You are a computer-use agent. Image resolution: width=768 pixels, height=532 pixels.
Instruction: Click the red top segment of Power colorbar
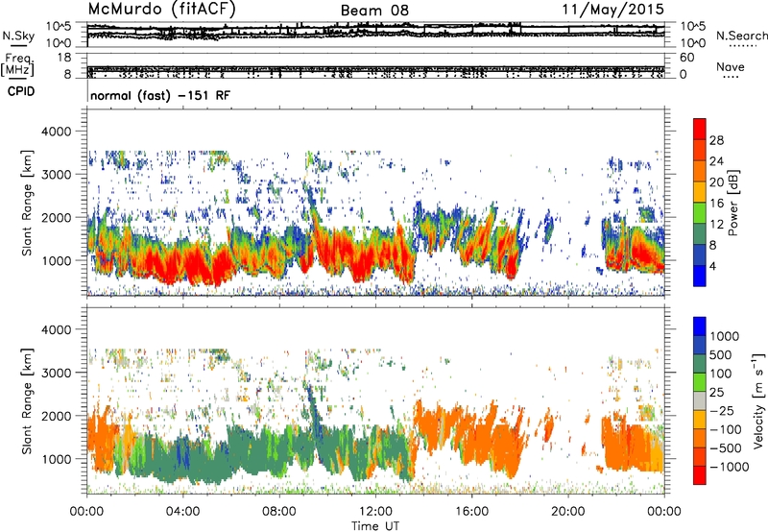[700, 129]
